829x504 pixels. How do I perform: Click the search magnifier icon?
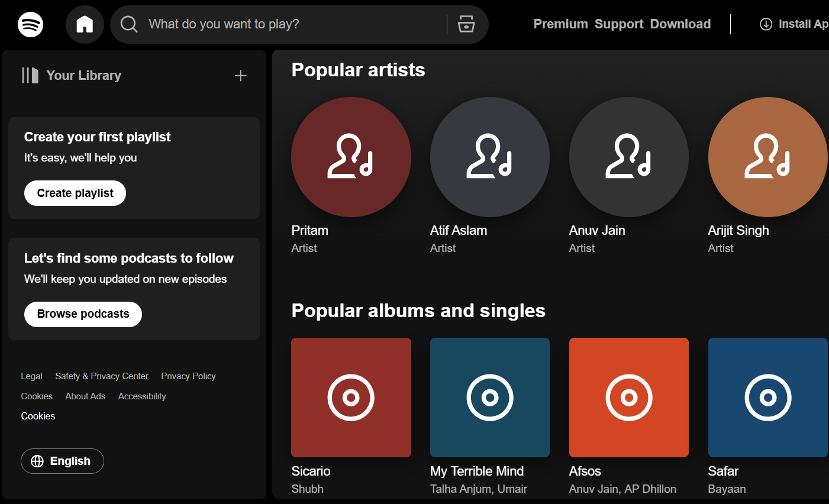[x=129, y=24]
